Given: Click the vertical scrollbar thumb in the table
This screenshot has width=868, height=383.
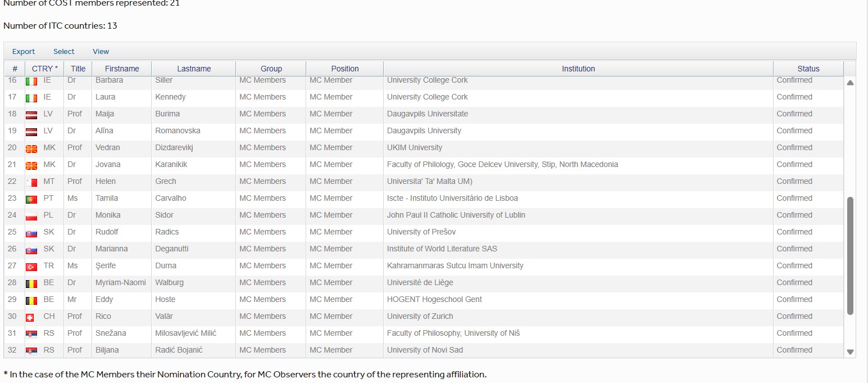Looking at the screenshot, I should pos(850,256).
